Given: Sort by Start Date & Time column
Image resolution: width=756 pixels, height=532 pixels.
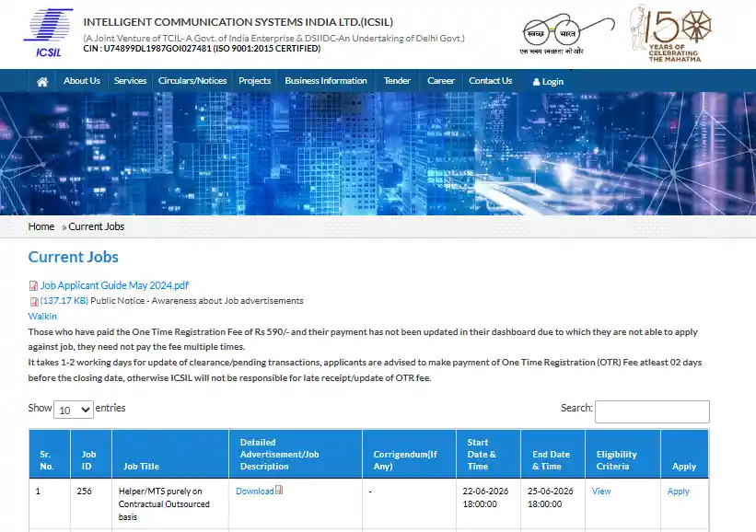Looking at the screenshot, I should point(488,454).
